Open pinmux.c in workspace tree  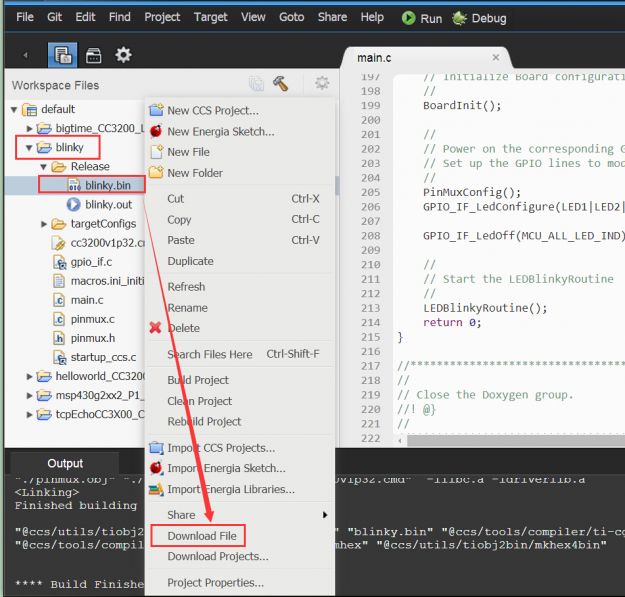pos(92,319)
